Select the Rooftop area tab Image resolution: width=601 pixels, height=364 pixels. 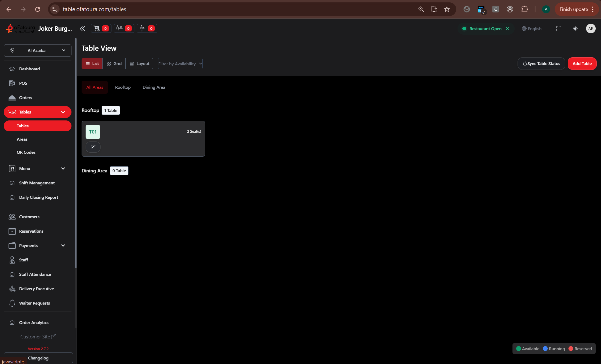[x=123, y=87]
